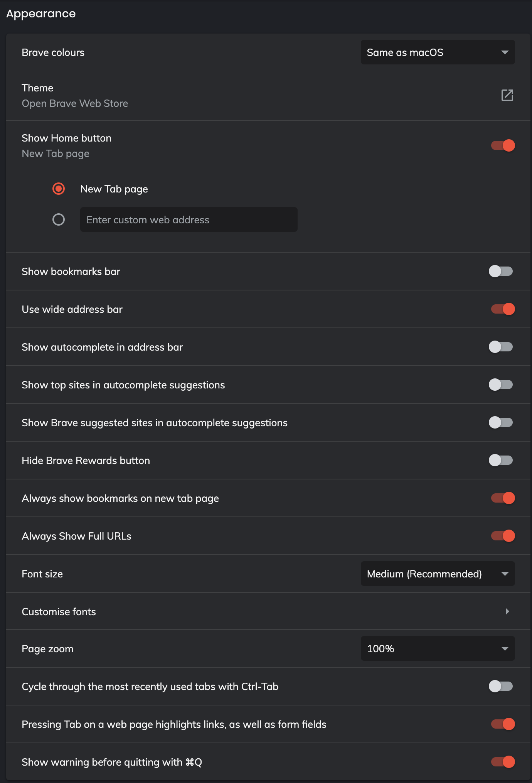This screenshot has height=783, width=532.
Task: Click the Enter custom web address field
Action: pos(189,220)
